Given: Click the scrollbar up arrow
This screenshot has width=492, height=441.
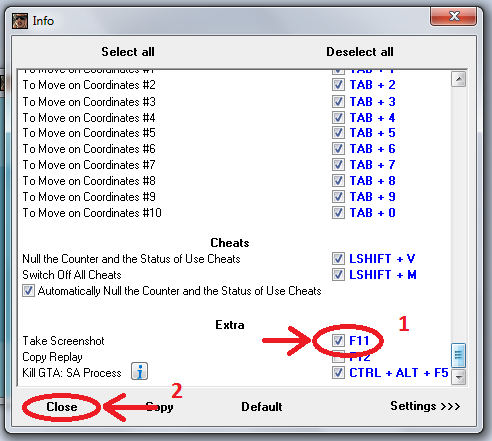Looking at the screenshot, I should [x=459, y=79].
